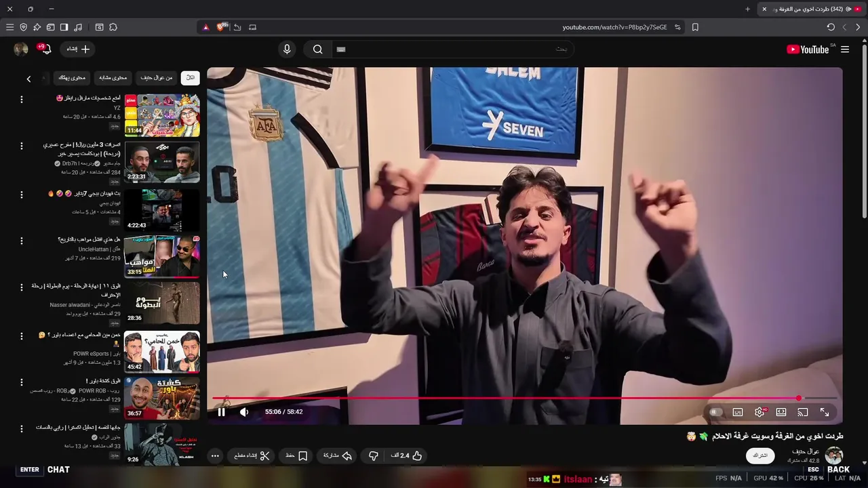Open the Leo AI sparkle icon

[37, 27]
